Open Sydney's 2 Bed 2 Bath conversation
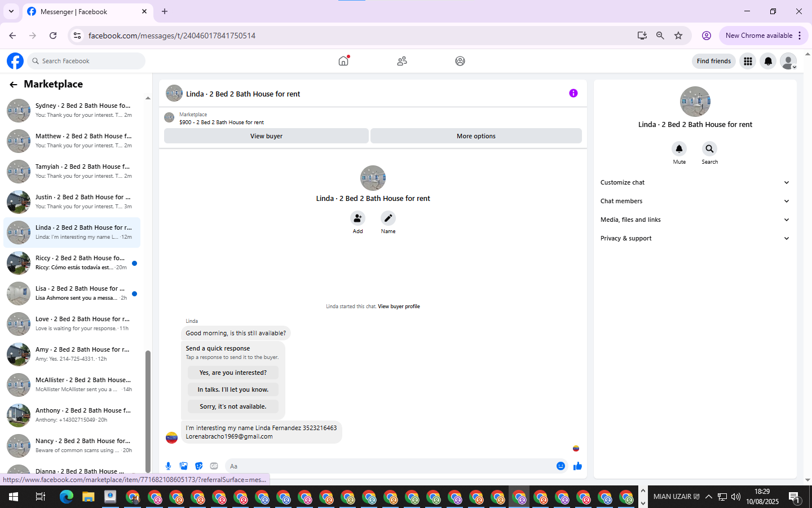The height and width of the screenshot is (508, 812). click(72, 110)
